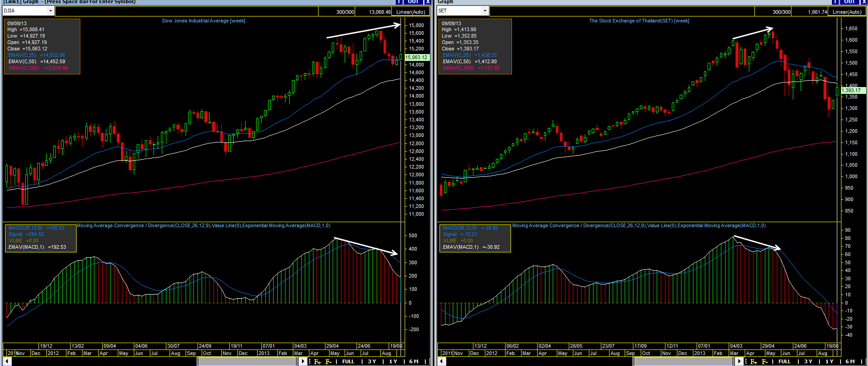Click The Stock Exchange of Thailand(SET) [week] title
Screen dimensions: 868x366
click(639, 21)
